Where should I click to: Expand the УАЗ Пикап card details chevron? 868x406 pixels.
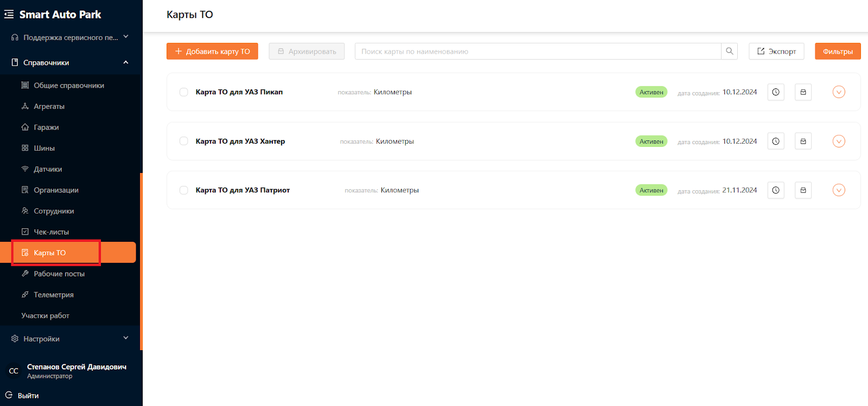839,92
